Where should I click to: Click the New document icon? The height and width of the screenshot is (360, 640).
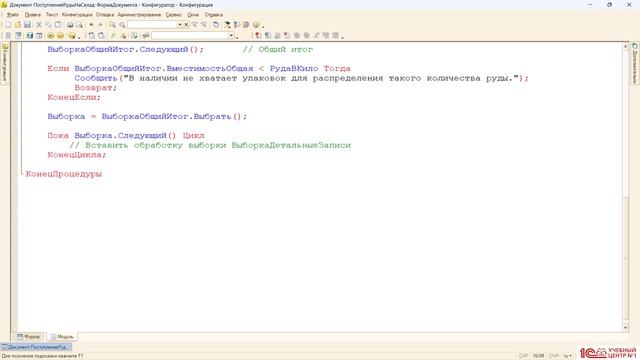[x=8, y=25]
